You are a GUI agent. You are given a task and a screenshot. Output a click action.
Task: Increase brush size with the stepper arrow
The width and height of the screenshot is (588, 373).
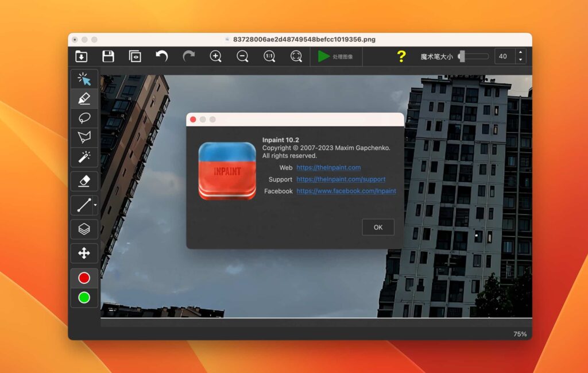(x=520, y=53)
